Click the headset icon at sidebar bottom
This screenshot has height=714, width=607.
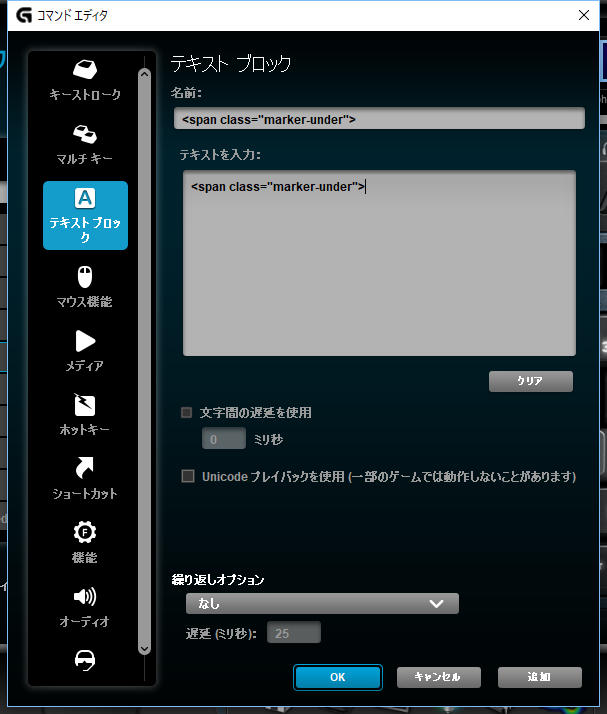85,660
